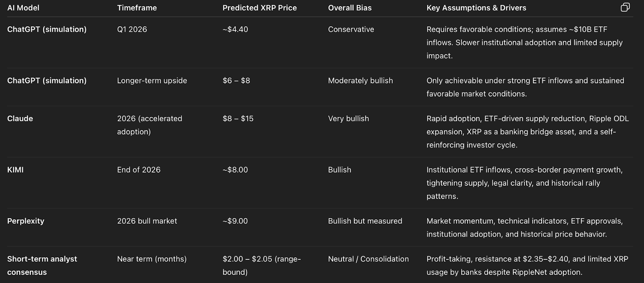Click the Predicted XRP Price header

pyautogui.click(x=260, y=8)
